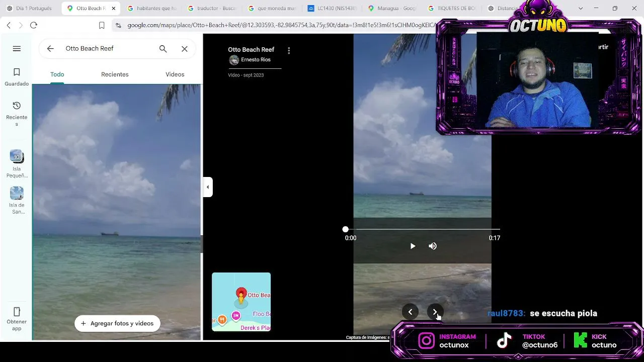Reload the current page
This screenshot has height=362, width=644.
tap(34, 25)
